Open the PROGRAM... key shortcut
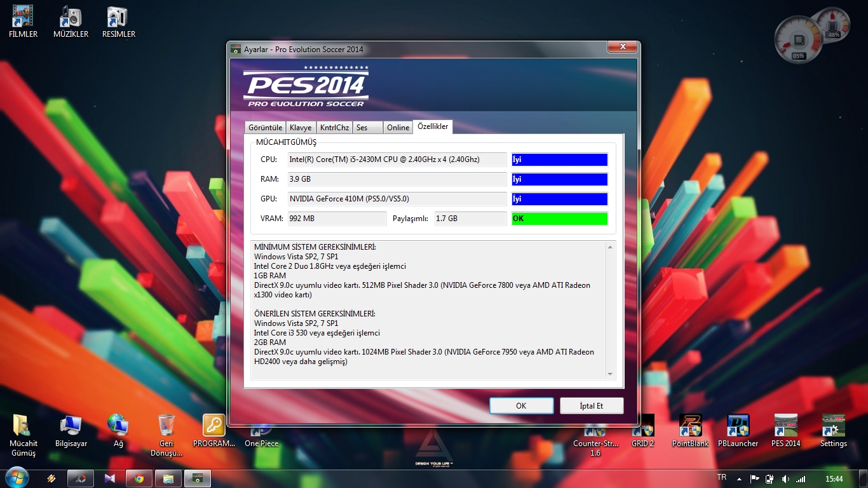Screen dimensions: 868x488 tap(214, 431)
